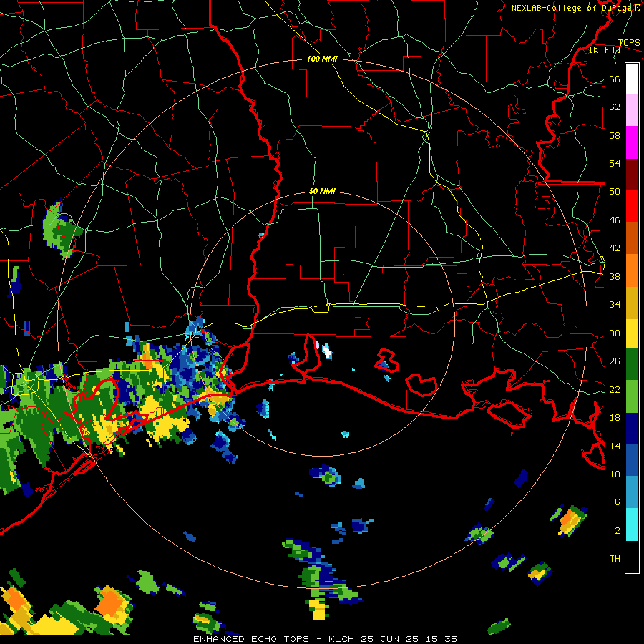
Task: Click the yellow 30 kft legend swatch
Action: [632, 333]
